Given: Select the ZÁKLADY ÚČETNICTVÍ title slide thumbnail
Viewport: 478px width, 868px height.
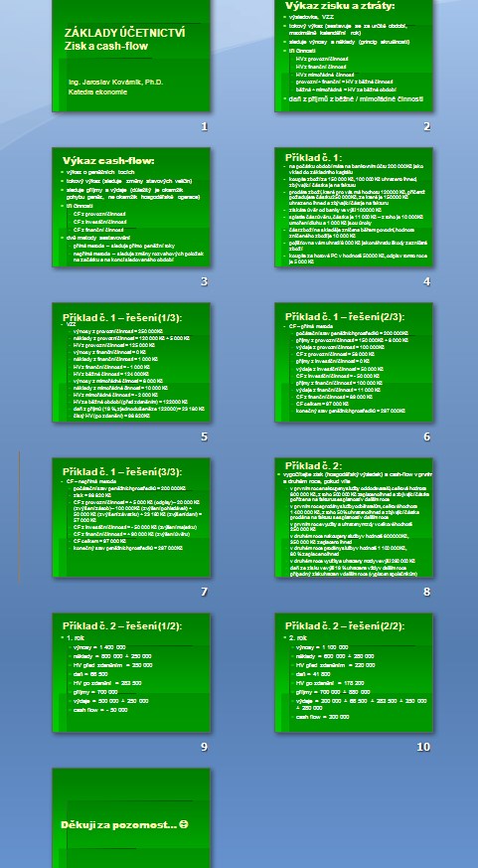Looking at the screenshot, I should [131, 56].
